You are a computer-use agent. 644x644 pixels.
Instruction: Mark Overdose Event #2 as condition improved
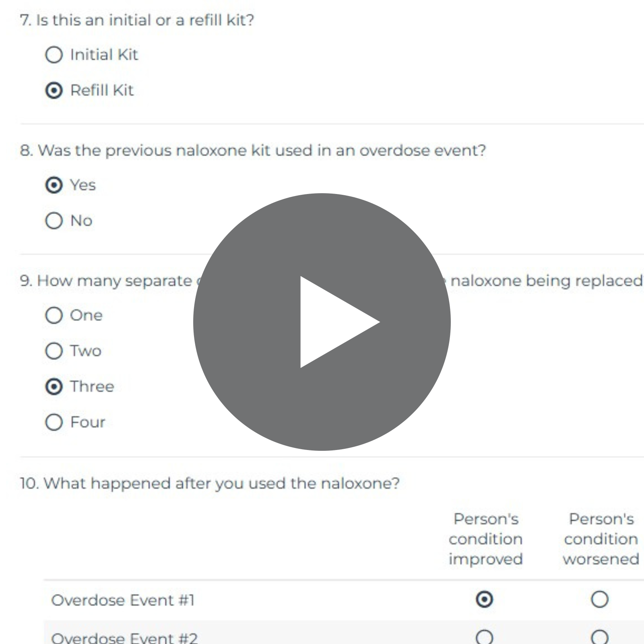[484, 637]
